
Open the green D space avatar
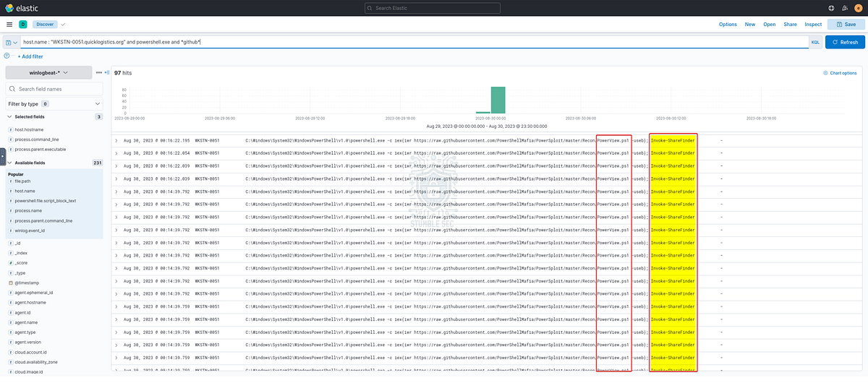click(x=23, y=24)
